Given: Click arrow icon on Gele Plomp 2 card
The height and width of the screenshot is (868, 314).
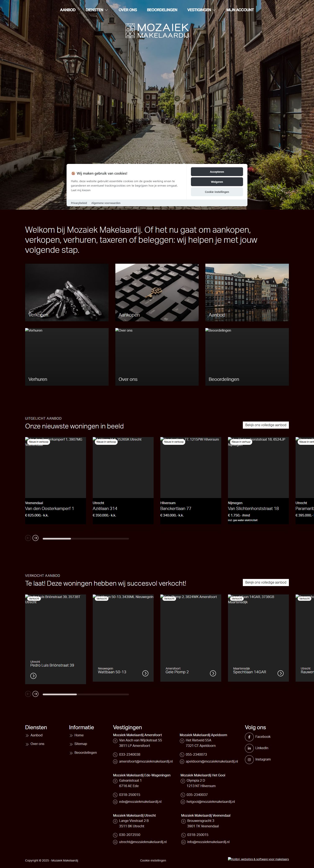Looking at the screenshot, I should tap(213, 673).
